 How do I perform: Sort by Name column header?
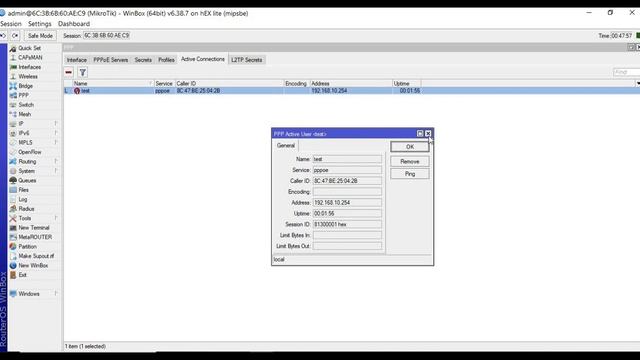(x=113, y=83)
